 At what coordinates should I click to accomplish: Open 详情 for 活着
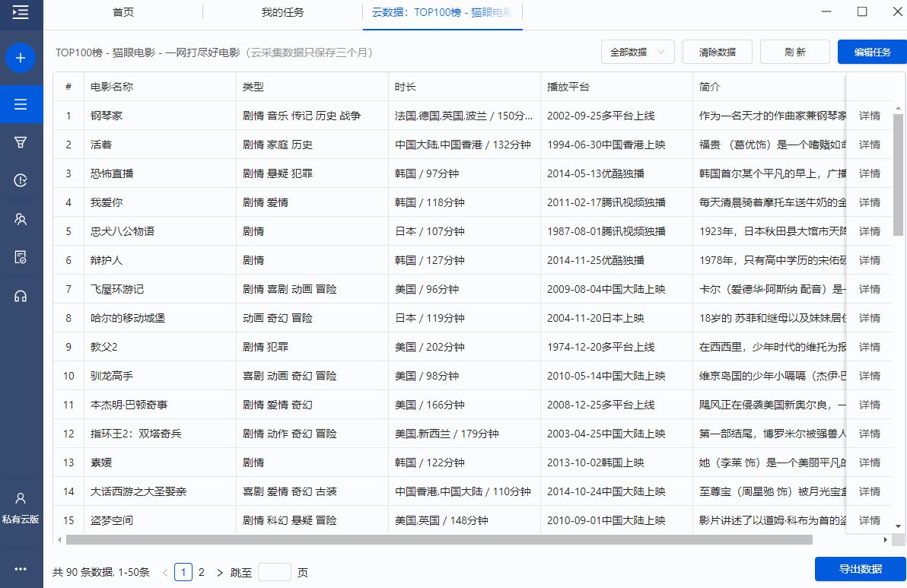[x=870, y=145]
